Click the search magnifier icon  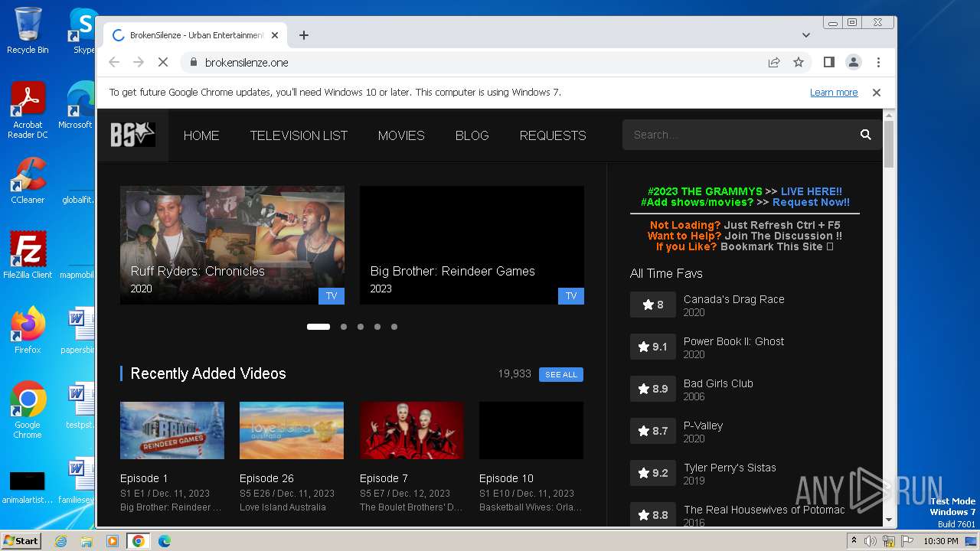(865, 135)
